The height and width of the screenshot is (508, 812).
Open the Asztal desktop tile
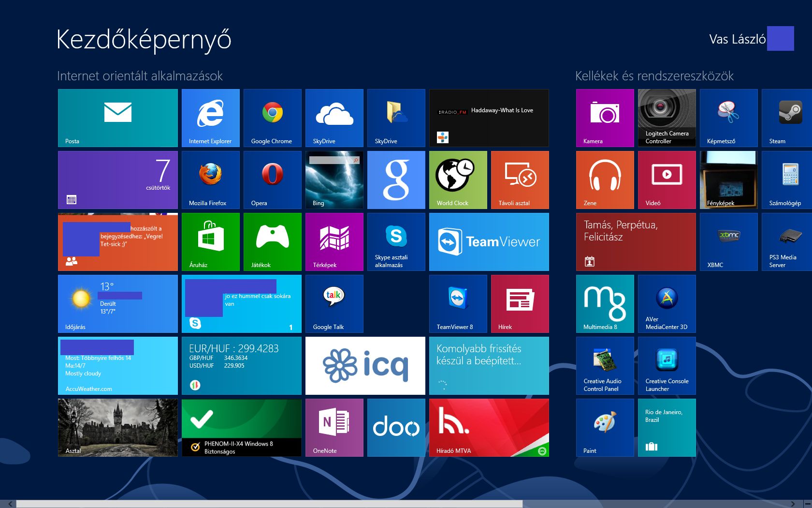click(x=118, y=428)
